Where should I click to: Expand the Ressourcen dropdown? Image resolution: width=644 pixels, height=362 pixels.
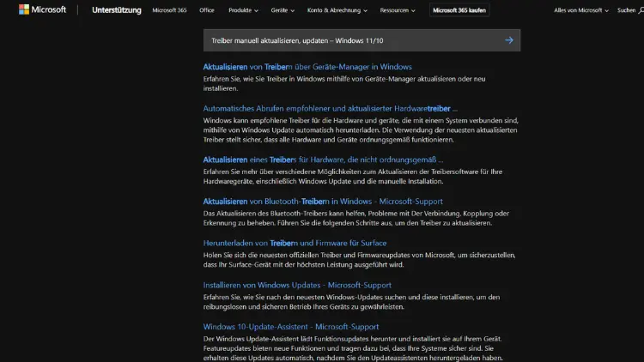[398, 10]
